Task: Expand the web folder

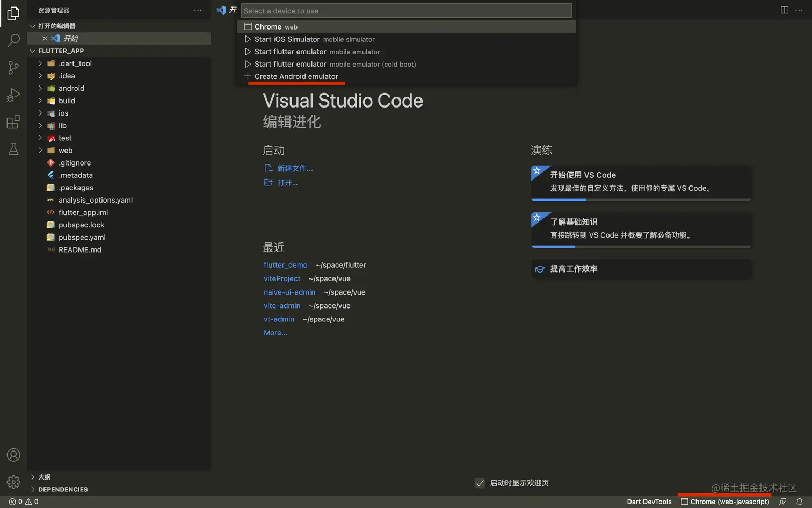Action: tap(40, 151)
